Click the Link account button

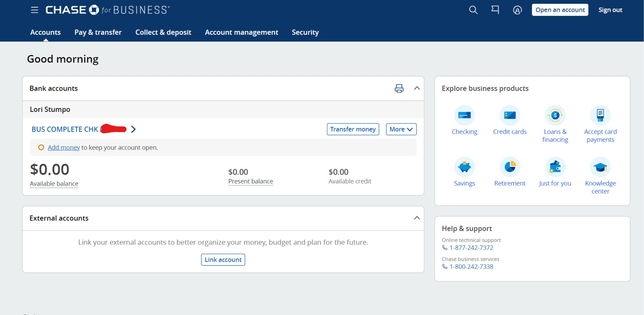click(x=223, y=259)
